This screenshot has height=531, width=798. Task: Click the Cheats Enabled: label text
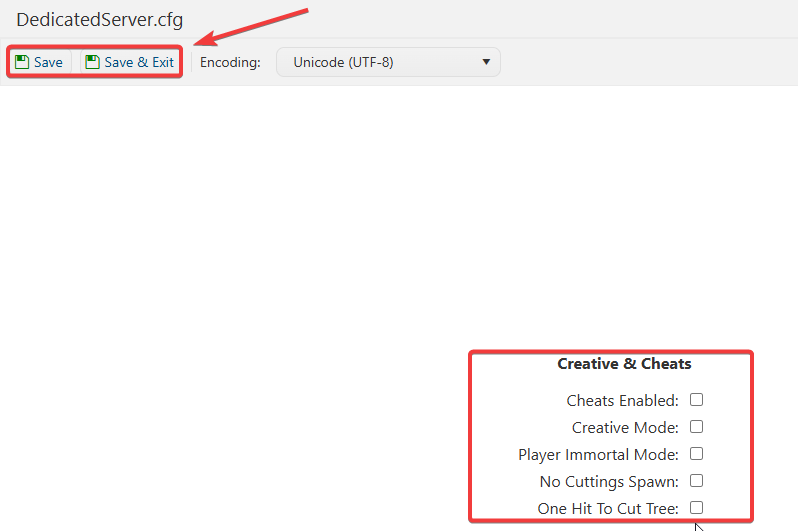pos(622,401)
